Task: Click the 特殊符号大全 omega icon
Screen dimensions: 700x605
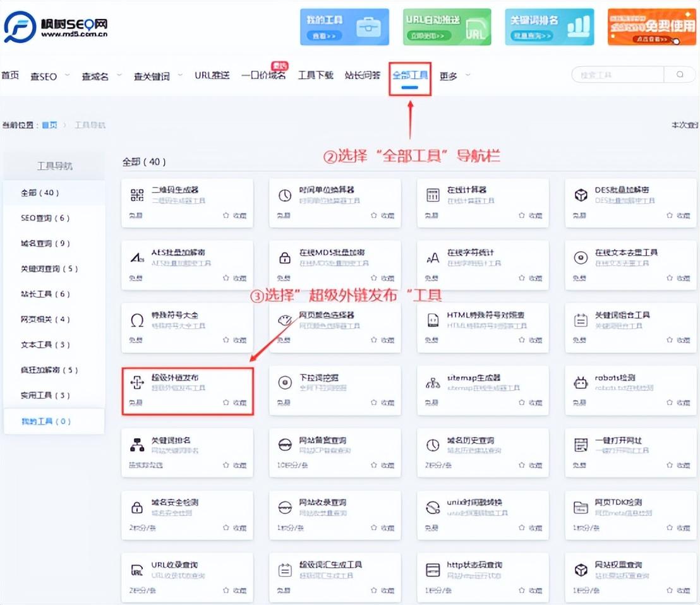Action: (x=137, y=321)
